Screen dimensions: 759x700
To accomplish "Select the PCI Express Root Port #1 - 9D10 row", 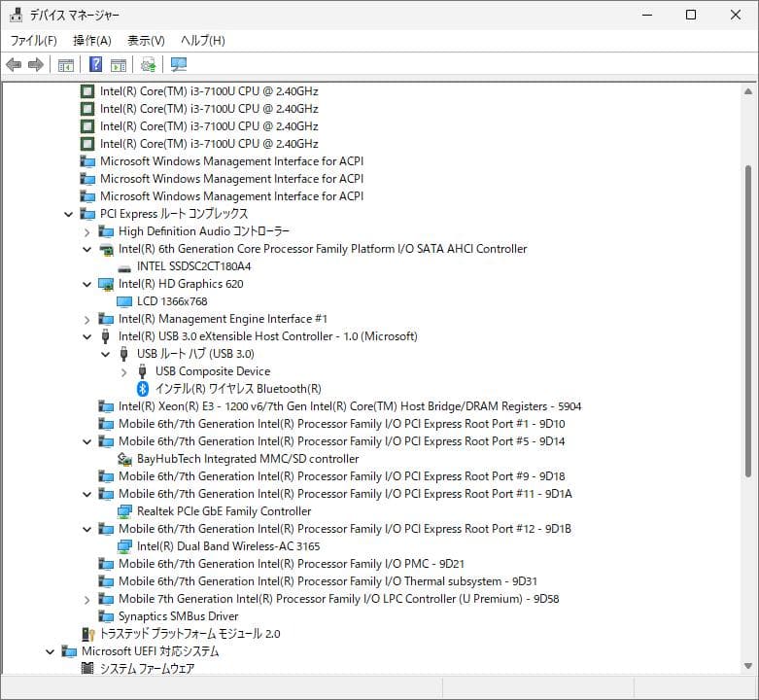I will tap(341, 424).
